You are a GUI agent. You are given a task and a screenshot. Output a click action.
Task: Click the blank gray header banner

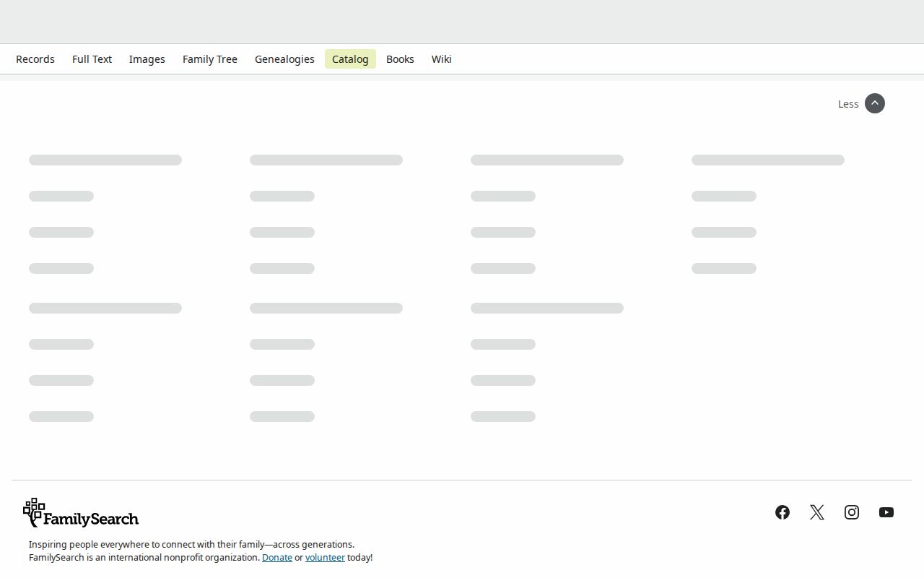coord(462,22)
